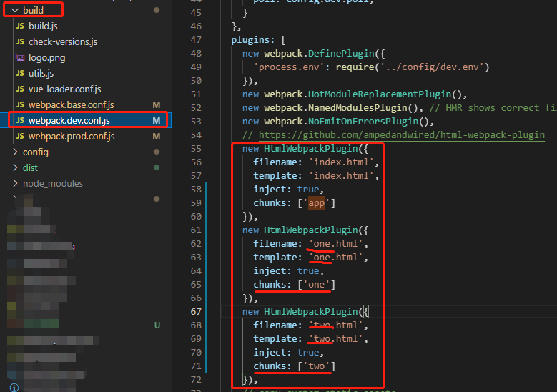Click 'two' chunks value on line 71

click(x=316, y=366)
